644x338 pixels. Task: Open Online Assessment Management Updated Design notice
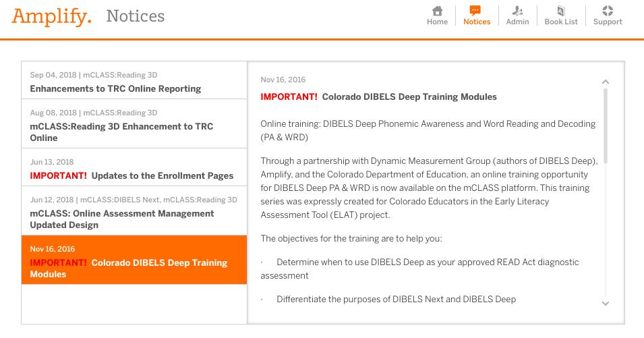[134, 210]
